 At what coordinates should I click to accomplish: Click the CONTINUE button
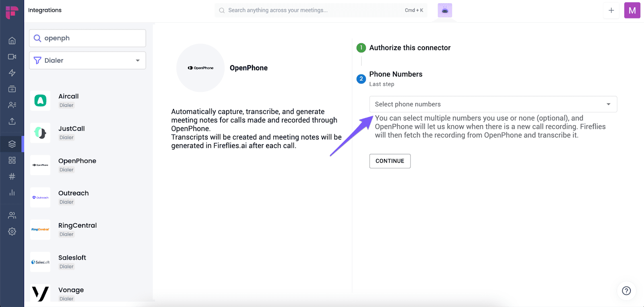click(390, 161)
